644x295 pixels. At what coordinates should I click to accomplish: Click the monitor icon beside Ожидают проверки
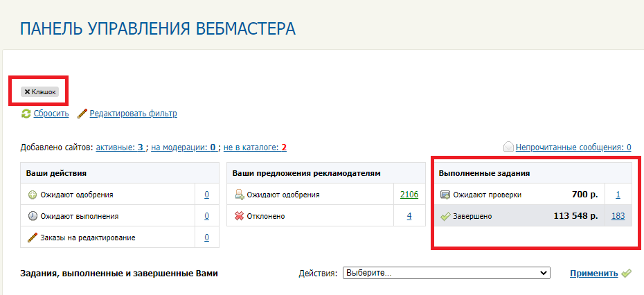[445, 195]
